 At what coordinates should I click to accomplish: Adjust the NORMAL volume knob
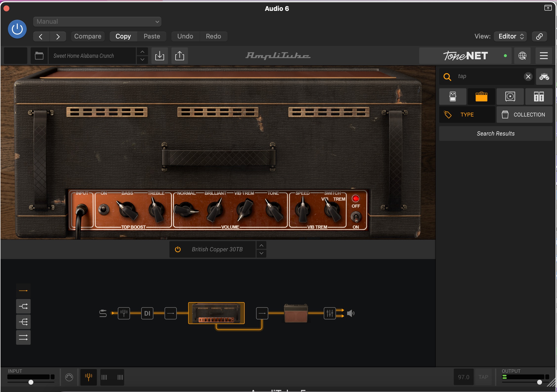(186, 210)
